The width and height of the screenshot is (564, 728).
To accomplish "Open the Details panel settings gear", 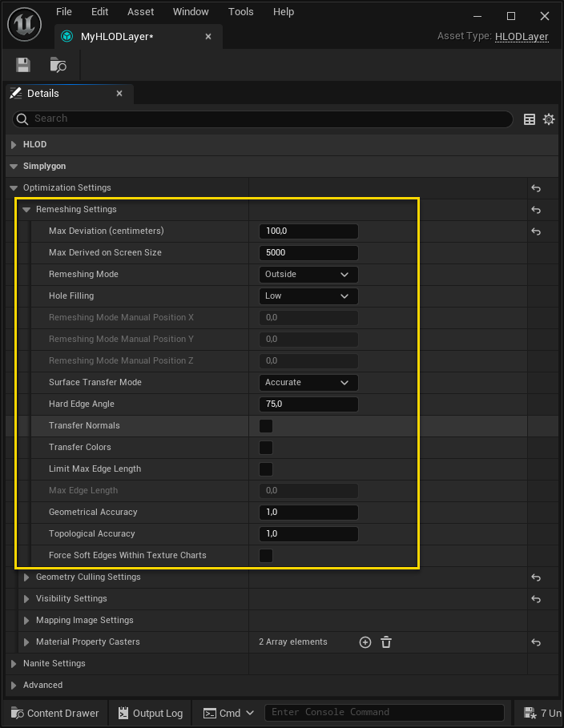I will (x=549, y=119).
